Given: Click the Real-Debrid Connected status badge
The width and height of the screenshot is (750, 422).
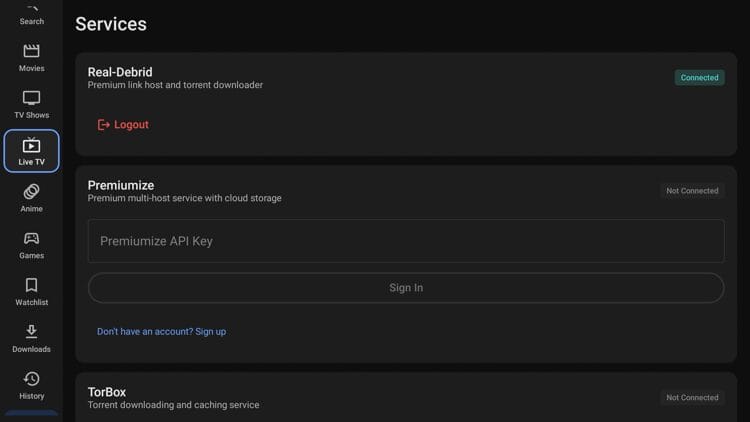Looking at the screenshot, I should point(699,77).
